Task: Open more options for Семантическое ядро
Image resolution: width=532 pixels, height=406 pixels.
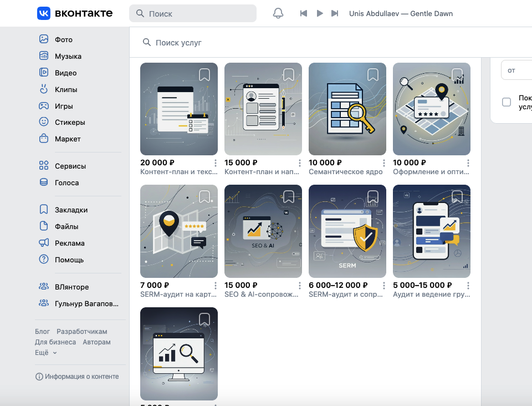Action: click(x=383, y=163)
